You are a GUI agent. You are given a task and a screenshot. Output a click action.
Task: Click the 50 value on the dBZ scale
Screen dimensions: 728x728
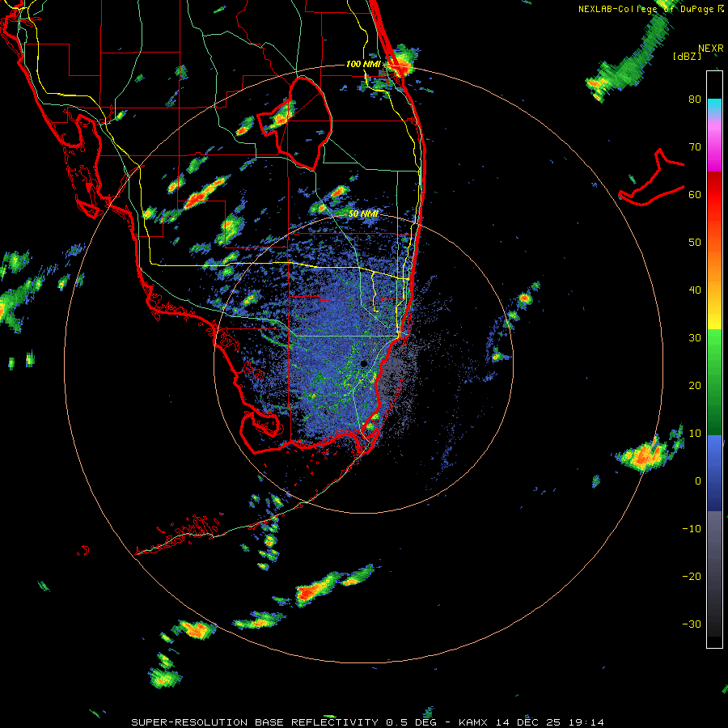695,243
